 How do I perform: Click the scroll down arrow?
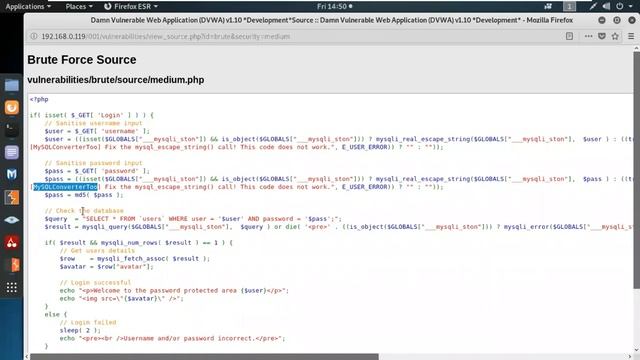pos(636,350)
